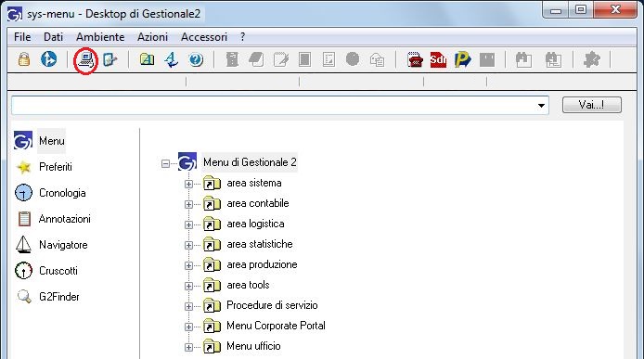This screenshot has height=359, width=644.
Task: Select the area statistiche tree item
Action: pos(260,244)
